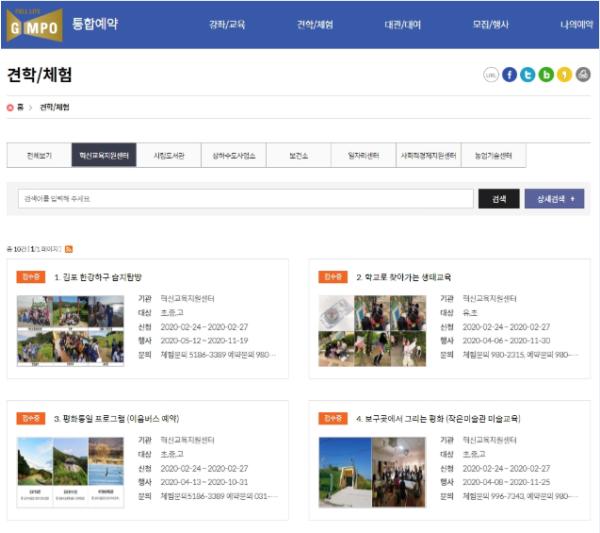Screen dimensions: 600x533
Task: Share the page on Twitter
Action: click(528, 75)
